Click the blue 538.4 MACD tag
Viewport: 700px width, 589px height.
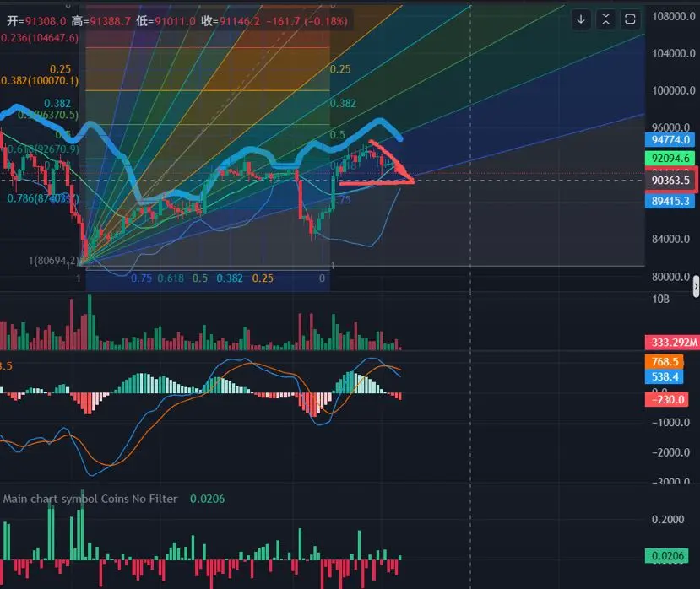665,376
